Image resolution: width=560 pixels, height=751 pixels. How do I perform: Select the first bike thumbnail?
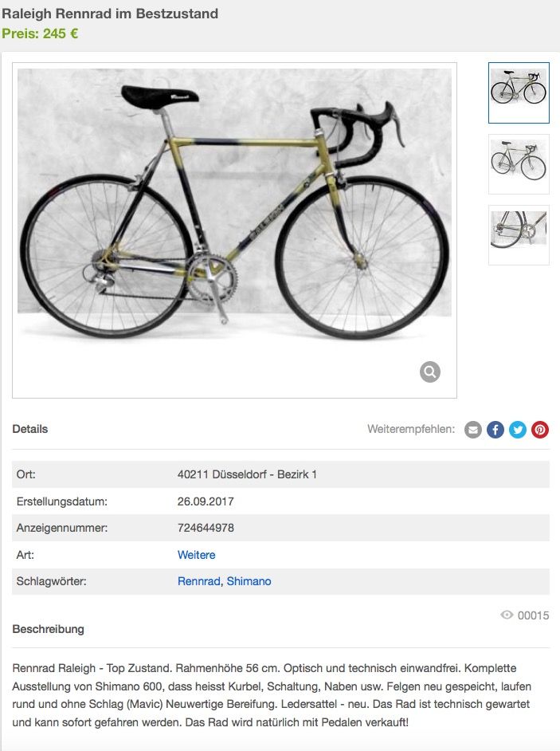pos(519,92)
